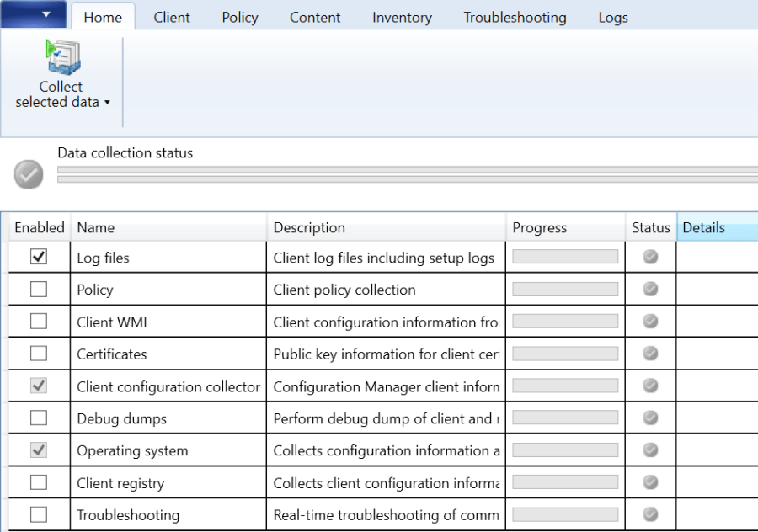Open the Logs tab

click(x=613, y=17)
